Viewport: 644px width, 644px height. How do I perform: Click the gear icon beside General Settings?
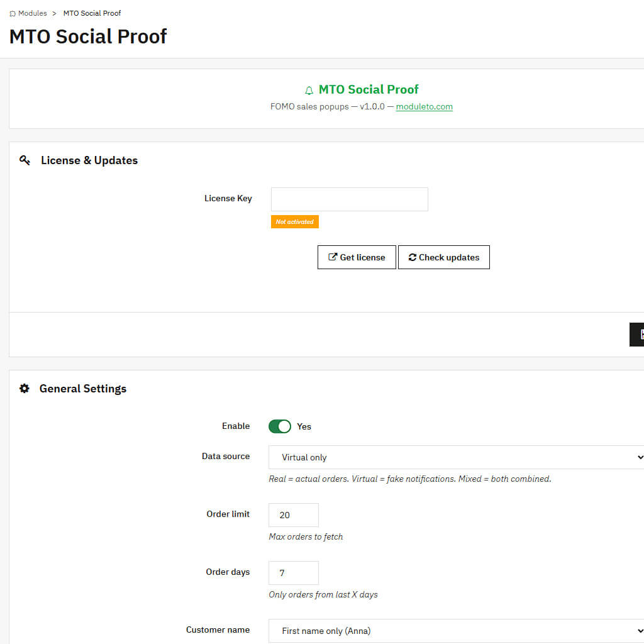(x=25, y=389)
